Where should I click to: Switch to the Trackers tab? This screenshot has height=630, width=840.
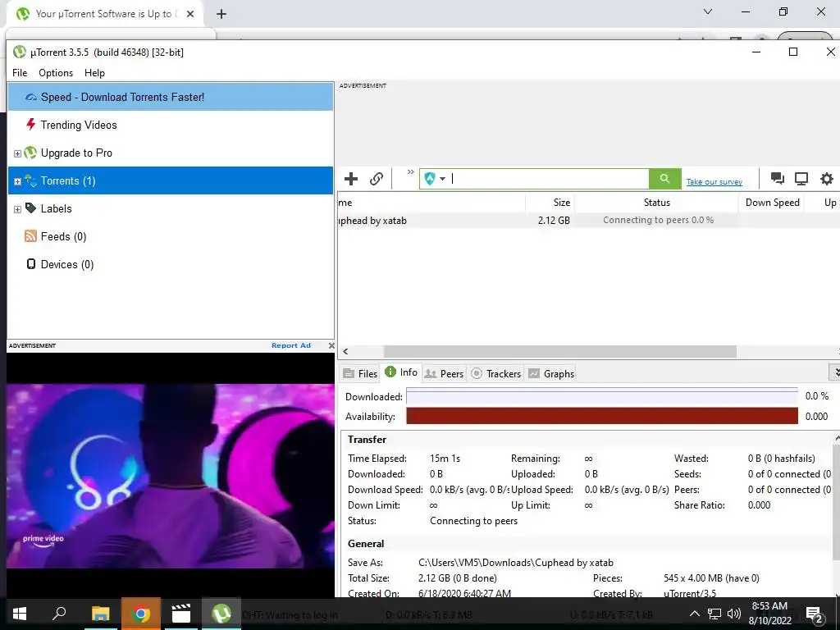pos(496,374)
